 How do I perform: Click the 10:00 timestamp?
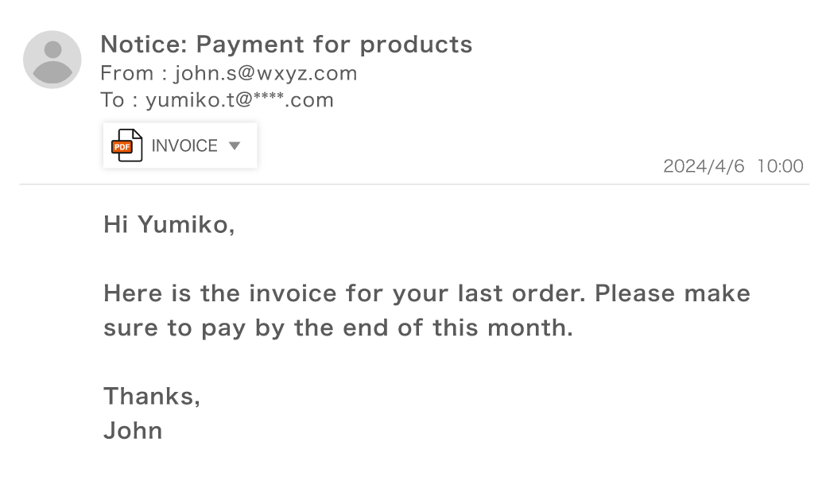[x=780, y=166]
